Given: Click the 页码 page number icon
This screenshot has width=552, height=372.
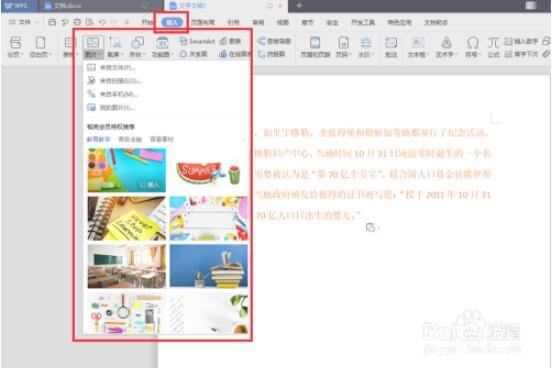Looking at the screenshot, I should click(x=343, y=43).
